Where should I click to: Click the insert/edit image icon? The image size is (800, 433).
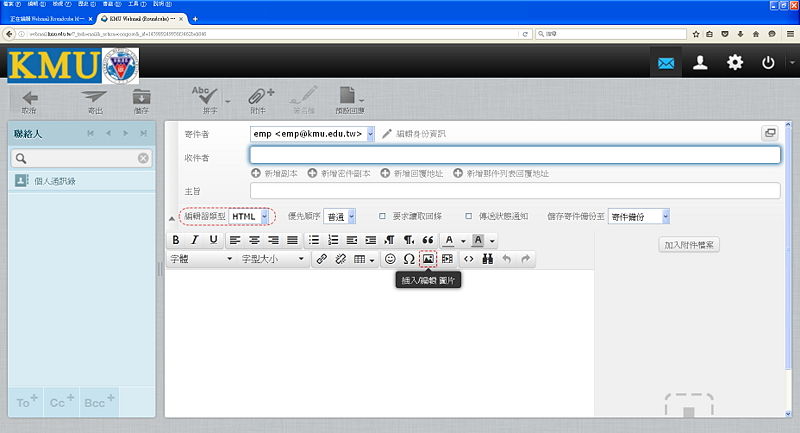428,259
